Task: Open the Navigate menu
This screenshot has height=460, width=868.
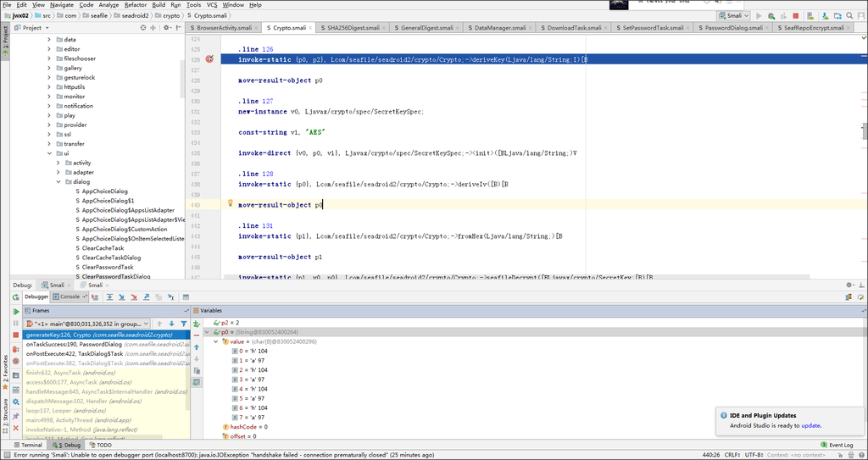Action: click(x=61, y=4)
